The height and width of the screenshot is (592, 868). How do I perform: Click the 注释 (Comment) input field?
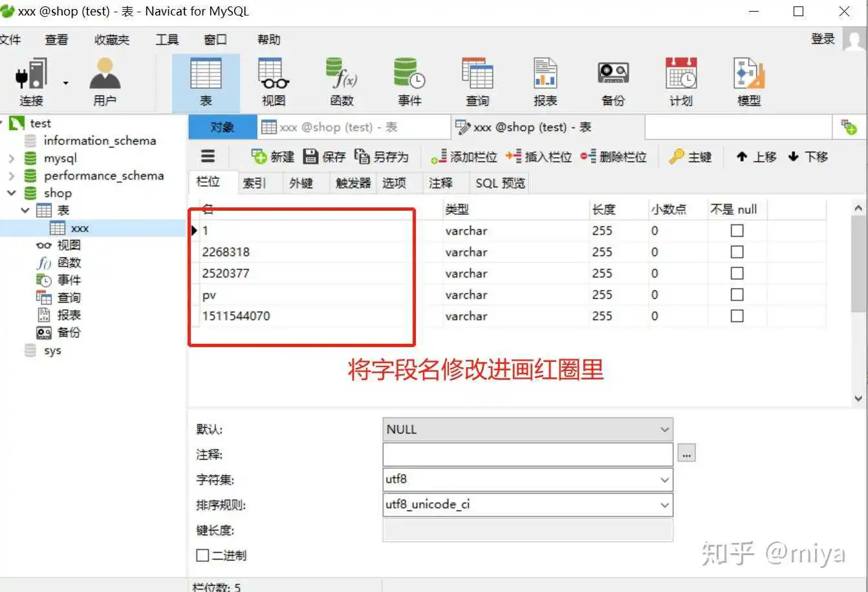(527, 454)
